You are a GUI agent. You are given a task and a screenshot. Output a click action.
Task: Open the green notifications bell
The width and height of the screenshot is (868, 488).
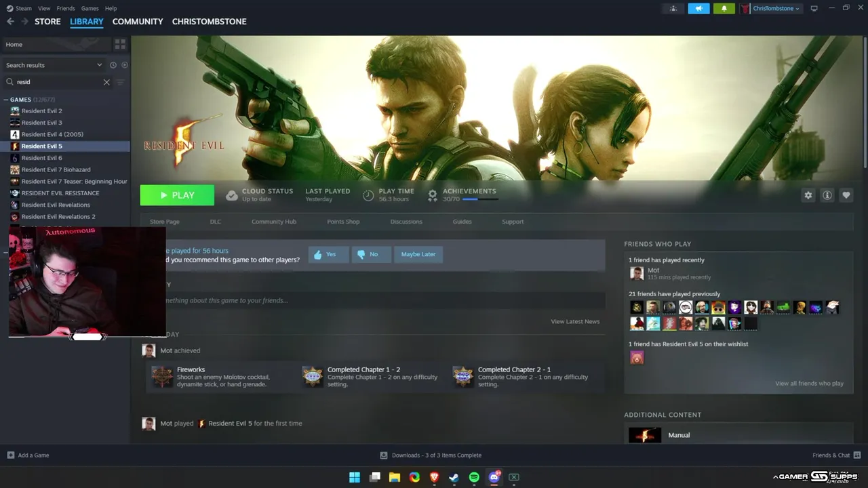(x=724, y=9)
